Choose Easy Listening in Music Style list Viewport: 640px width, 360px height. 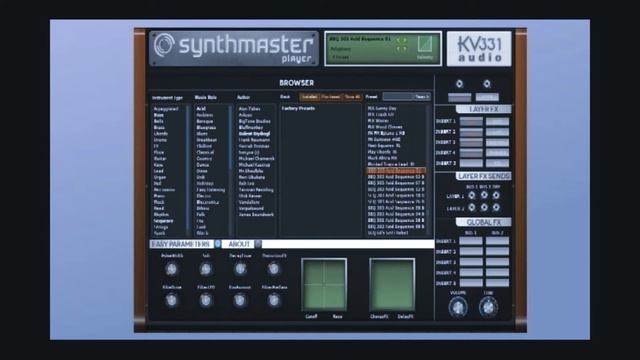pos(211,190)
